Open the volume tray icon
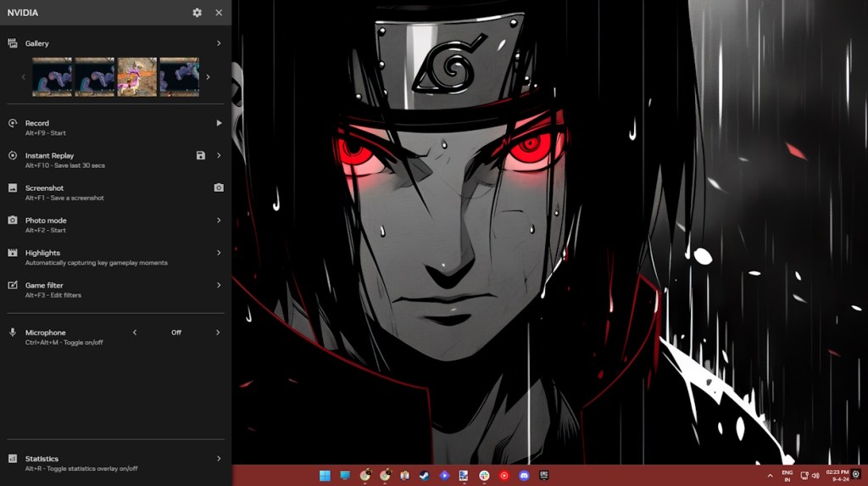Image resolution: width=868 pixels, height=486 pixels. pyautogui.click(x=815, y=476)
